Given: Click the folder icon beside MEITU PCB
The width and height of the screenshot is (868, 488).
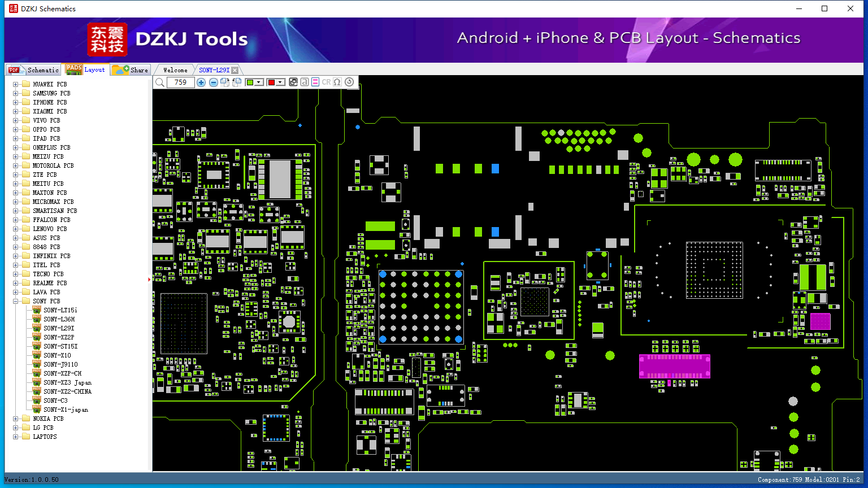Looking at the screenshot, I should (x=25, y=184).
